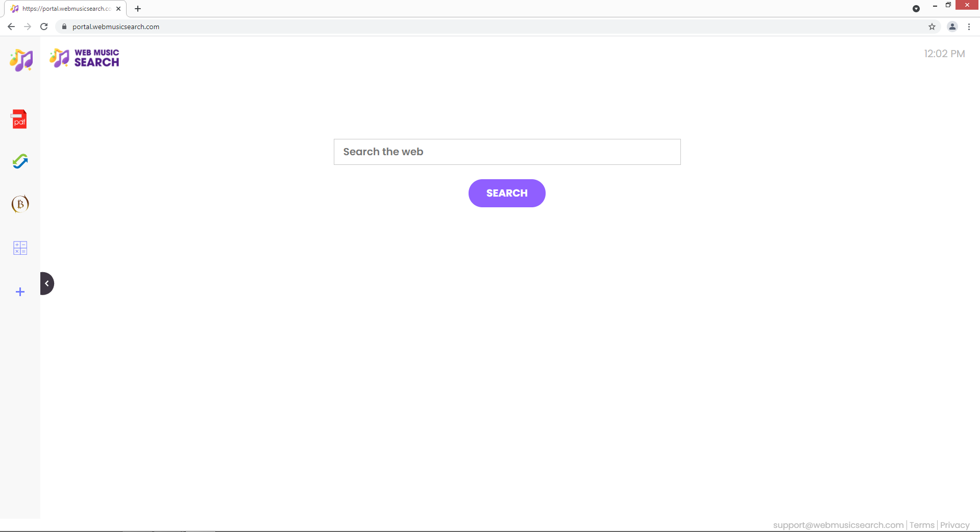Reload the page
Viewport: 980px width, 532px height.
[44, 27]
